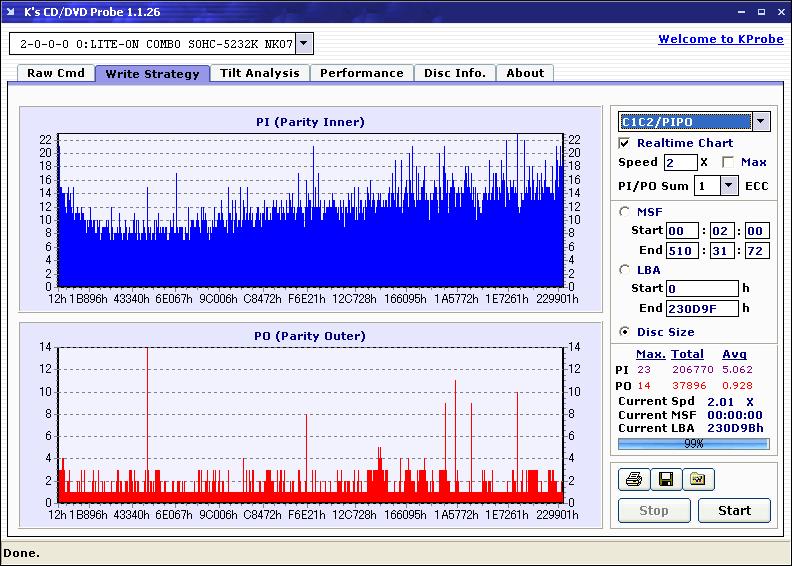Click the 99% scan progress bar
Viewport: 792px width, 566px height.
click(x=693, y=443)
